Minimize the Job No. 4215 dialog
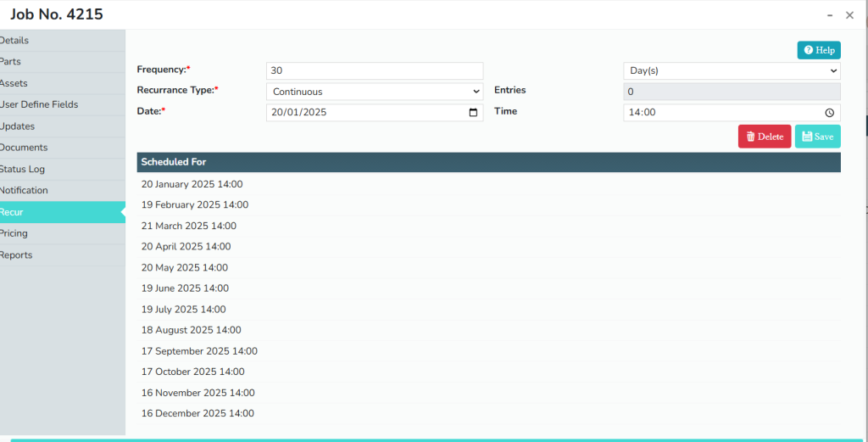The width and height of the screenshot is (868, 442). point(829,14)
